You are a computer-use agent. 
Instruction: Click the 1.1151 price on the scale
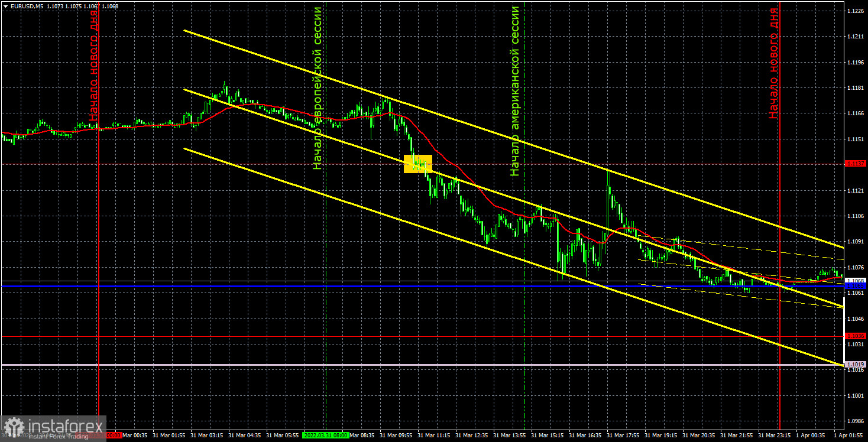[x=855, y=139]
